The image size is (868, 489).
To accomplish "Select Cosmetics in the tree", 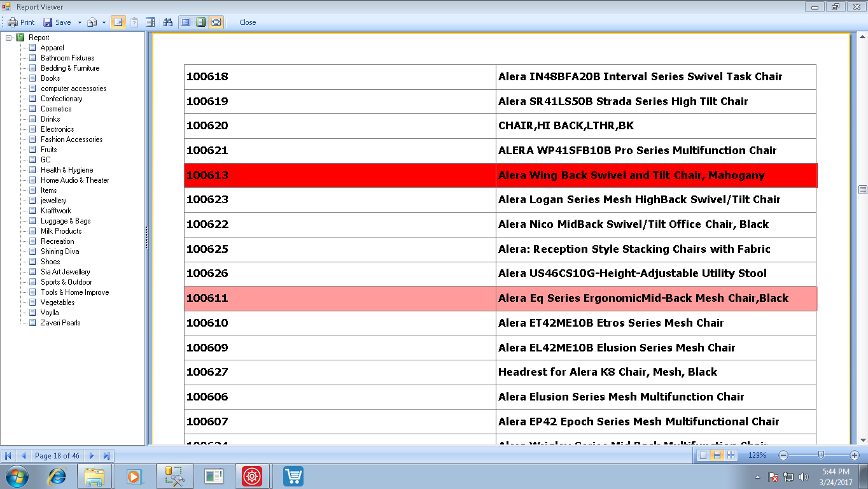I will coord(56,109).
